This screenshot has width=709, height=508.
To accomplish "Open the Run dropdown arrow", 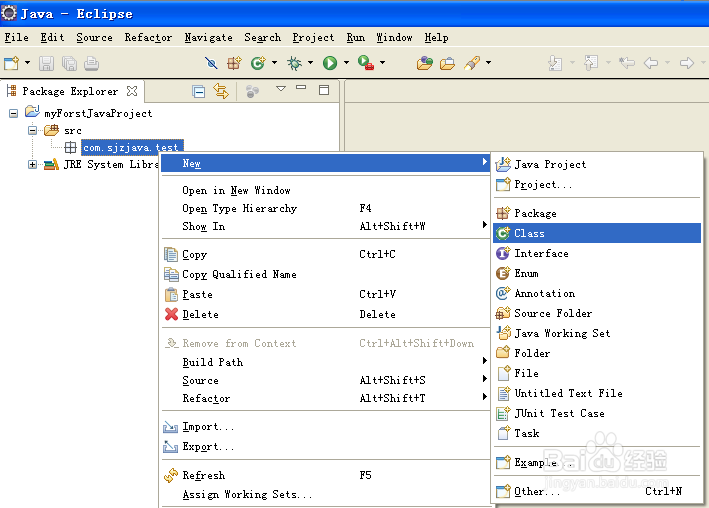I will 346,63.
